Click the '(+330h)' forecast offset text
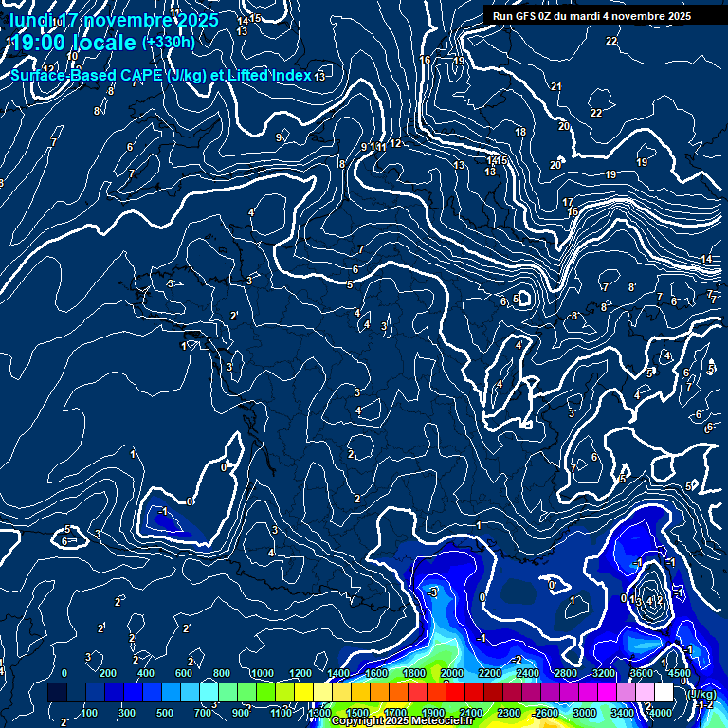 click(169, 43)
